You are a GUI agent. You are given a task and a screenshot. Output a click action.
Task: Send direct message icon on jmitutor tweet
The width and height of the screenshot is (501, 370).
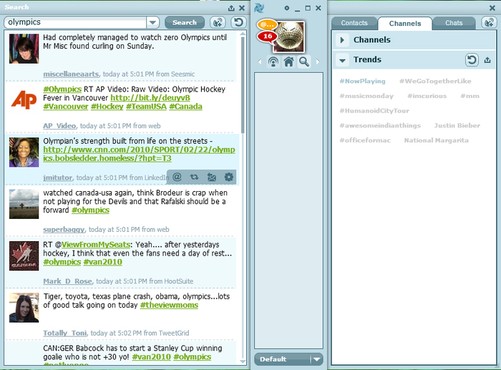pos(212,177)
